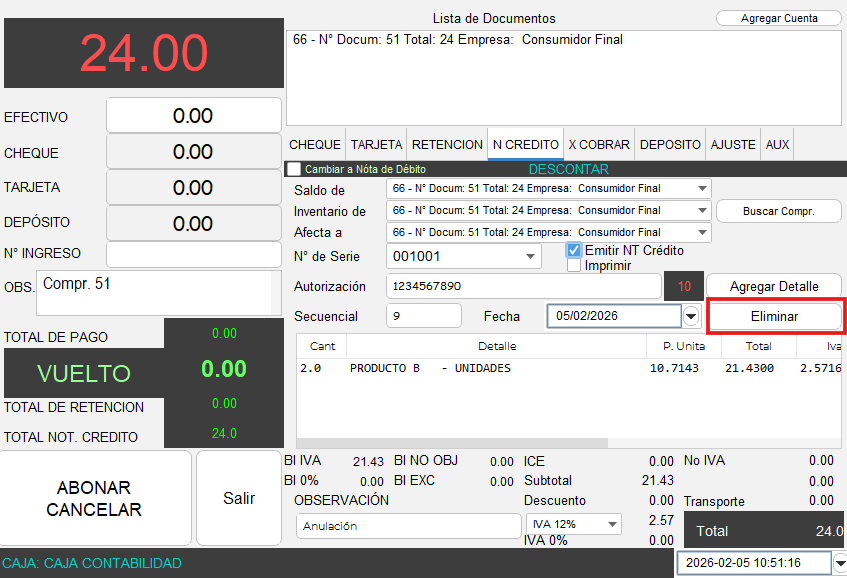Open the X COBRAR tab

[x=599, y=145]
